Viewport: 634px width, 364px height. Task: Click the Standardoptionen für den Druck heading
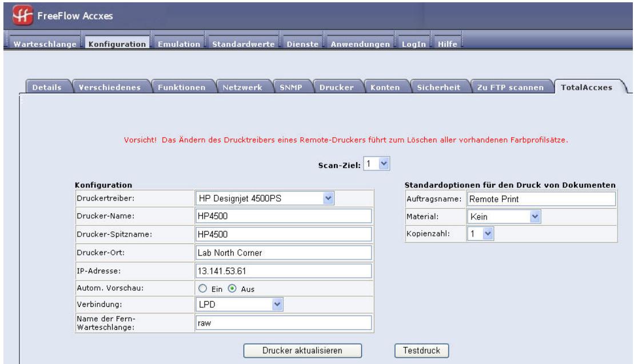pyautogui.click(x=510, y=185)
